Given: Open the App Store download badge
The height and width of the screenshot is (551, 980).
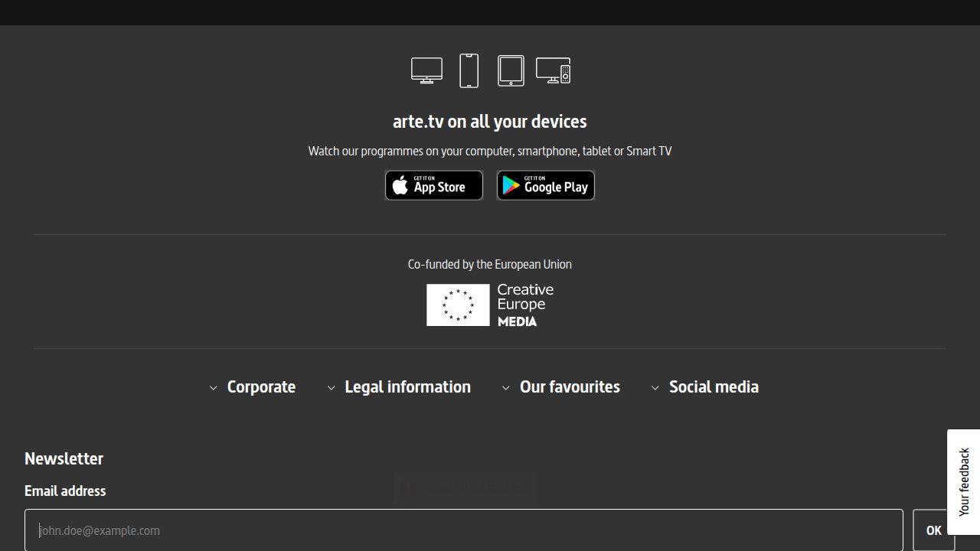Looking at the screenshot, I should (434, 185).
